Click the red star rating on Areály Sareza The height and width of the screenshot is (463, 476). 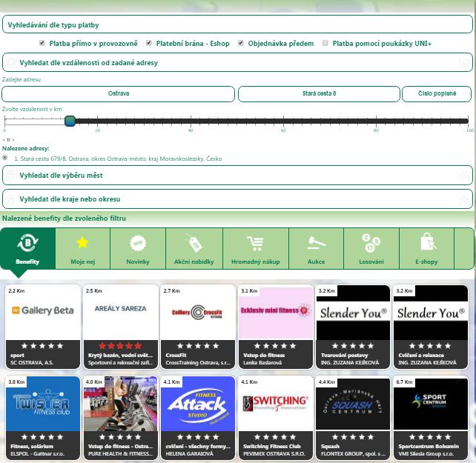[x=120, y=345]
